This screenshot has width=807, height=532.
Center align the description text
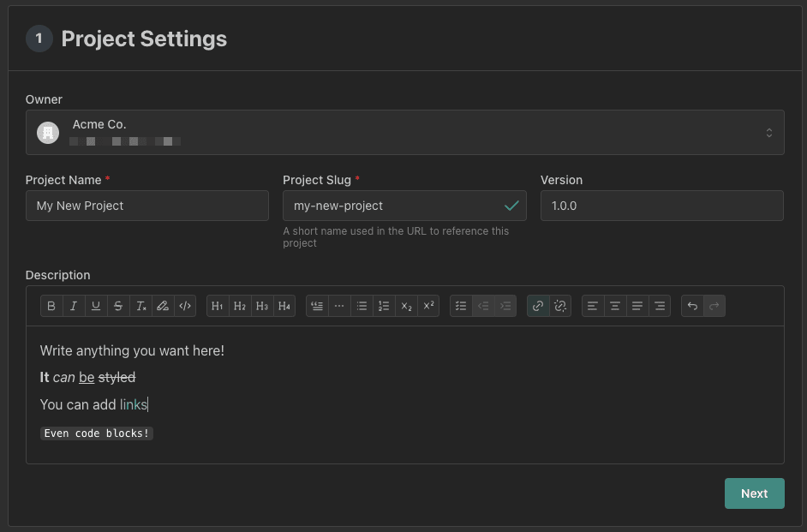615,306
